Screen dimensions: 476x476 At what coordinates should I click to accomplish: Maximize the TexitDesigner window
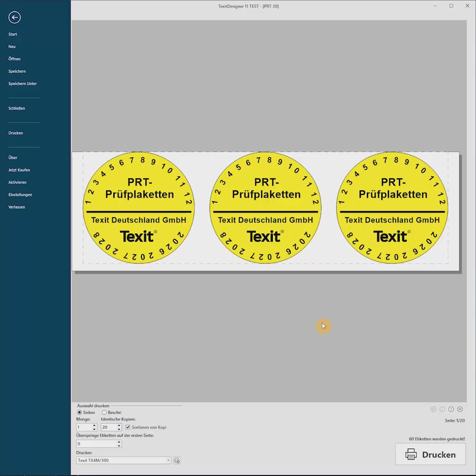pos(451,6)
